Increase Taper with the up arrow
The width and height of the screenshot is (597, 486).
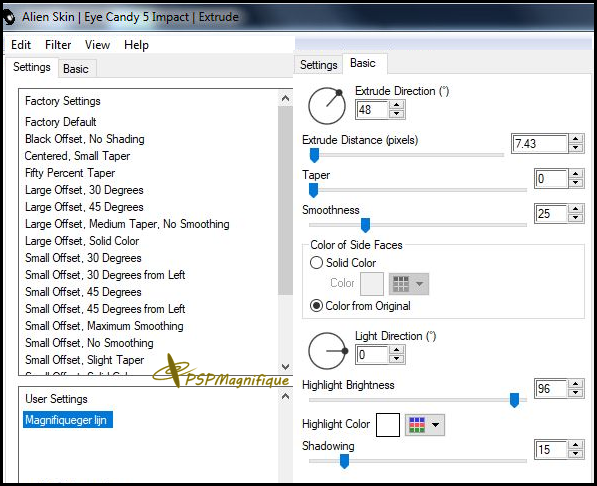point(576,174)
